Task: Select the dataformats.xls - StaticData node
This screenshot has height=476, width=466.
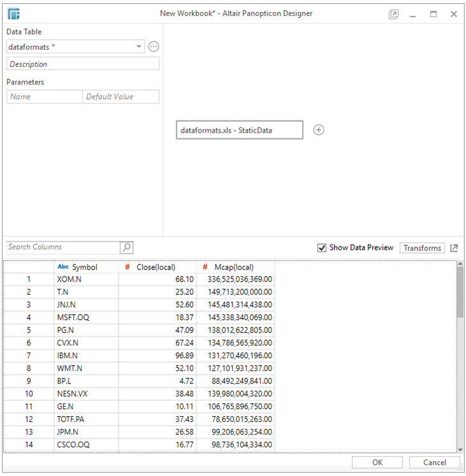Action: [x=239, y=130]
